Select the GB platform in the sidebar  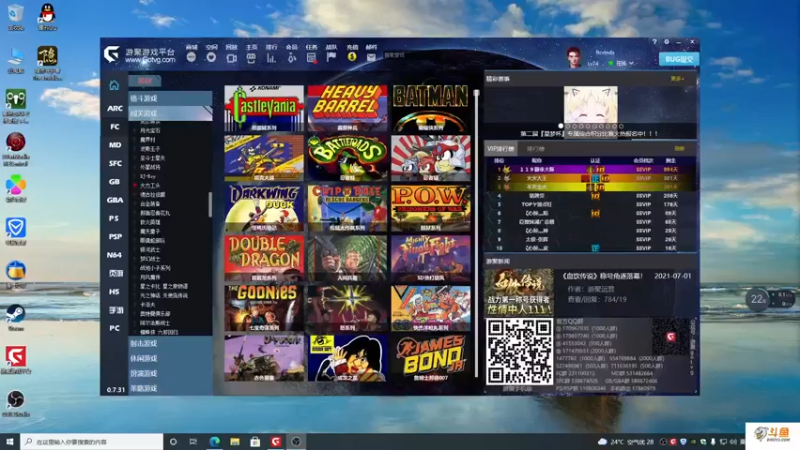114,182
